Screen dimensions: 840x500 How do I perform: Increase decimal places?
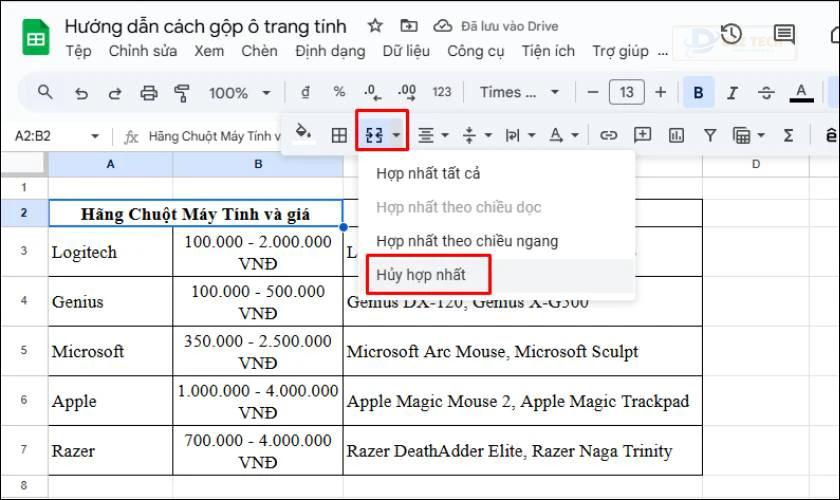pyautogui.click(x=407, y=92)
